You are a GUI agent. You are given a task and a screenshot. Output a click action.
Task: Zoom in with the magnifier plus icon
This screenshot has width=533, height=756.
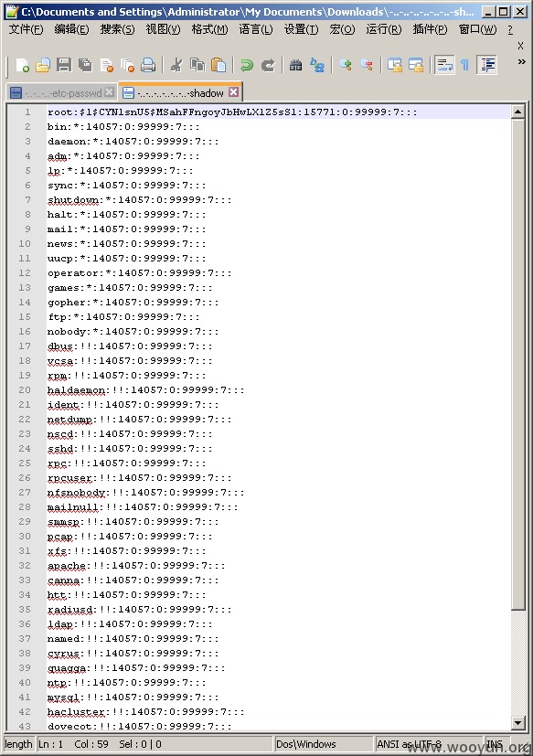pos(346,65)
